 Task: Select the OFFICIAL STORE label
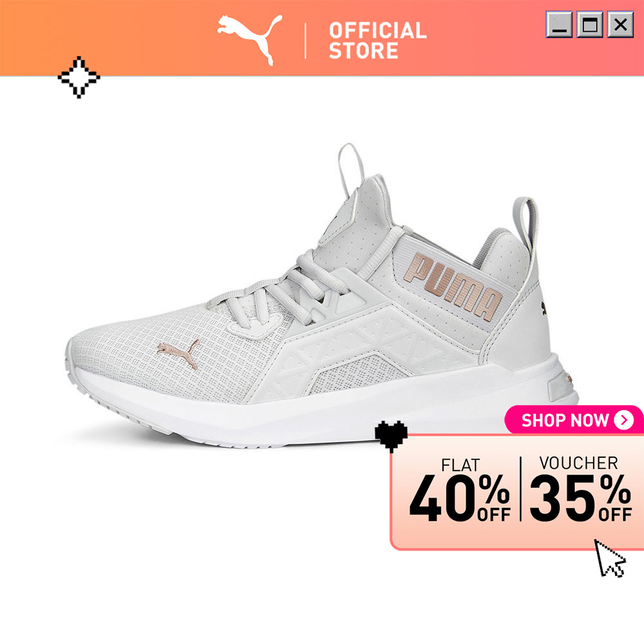pos(378,41)
